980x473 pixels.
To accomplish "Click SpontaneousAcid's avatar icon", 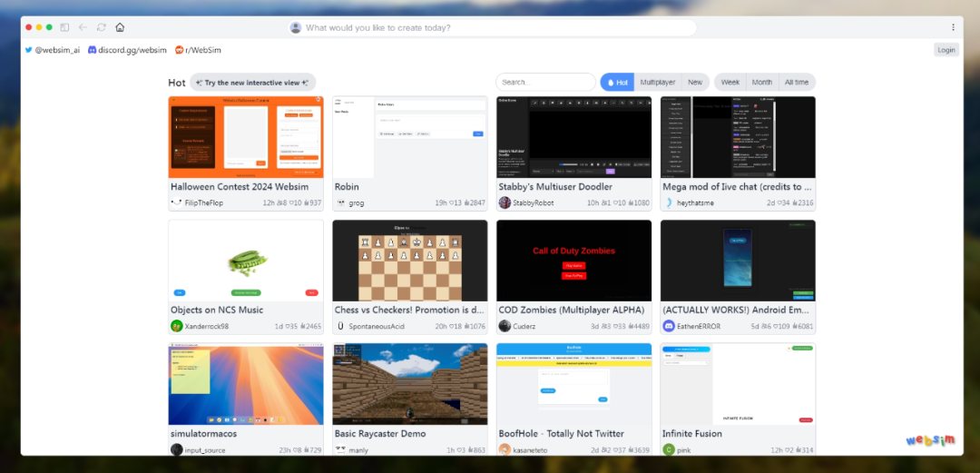I will [x=340, y=326].
